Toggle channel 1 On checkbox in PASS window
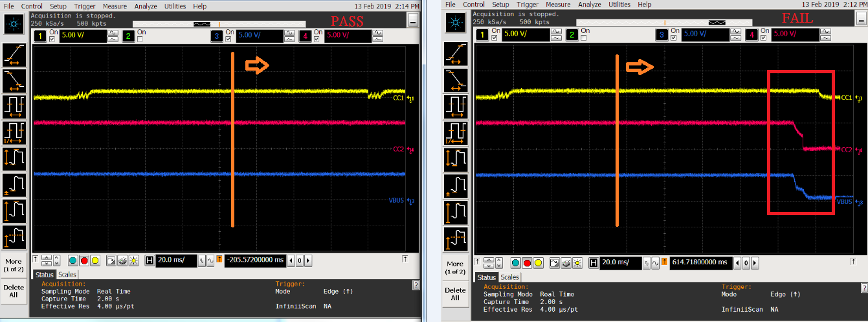Screen dimensions: 868x322 52,39
